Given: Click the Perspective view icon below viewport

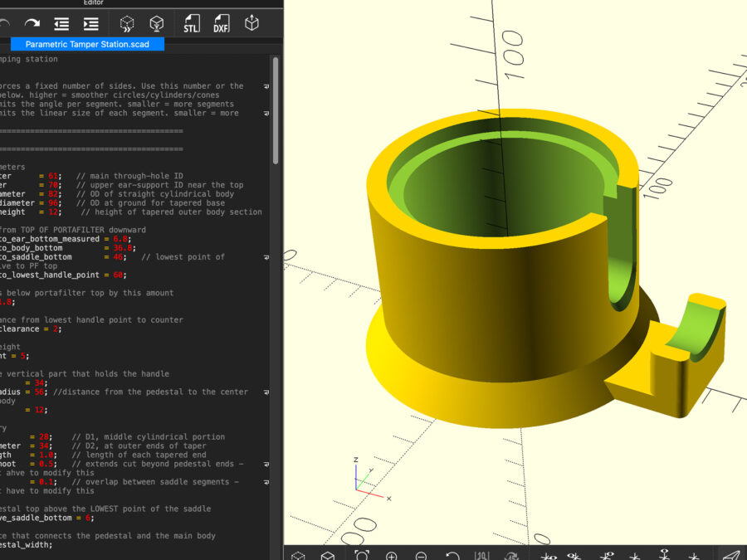Looking at the screenshot, I should (x=732, y=555).
